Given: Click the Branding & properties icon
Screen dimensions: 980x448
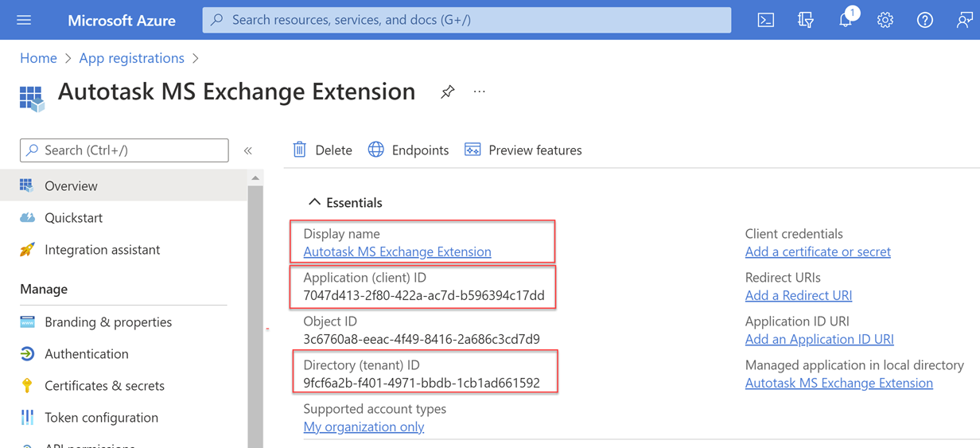Looking at the screenshot, I should (27, 322).
